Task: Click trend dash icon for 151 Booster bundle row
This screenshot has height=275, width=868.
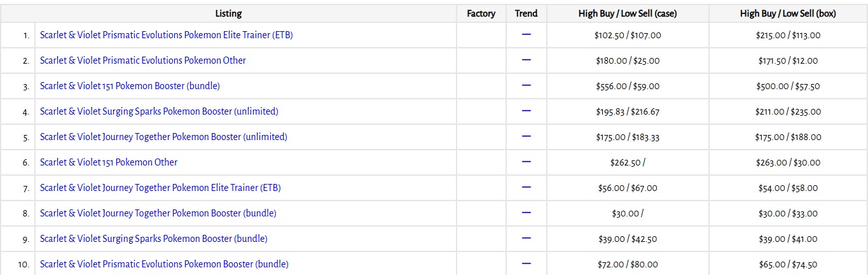Action: [x=526, y=85]
